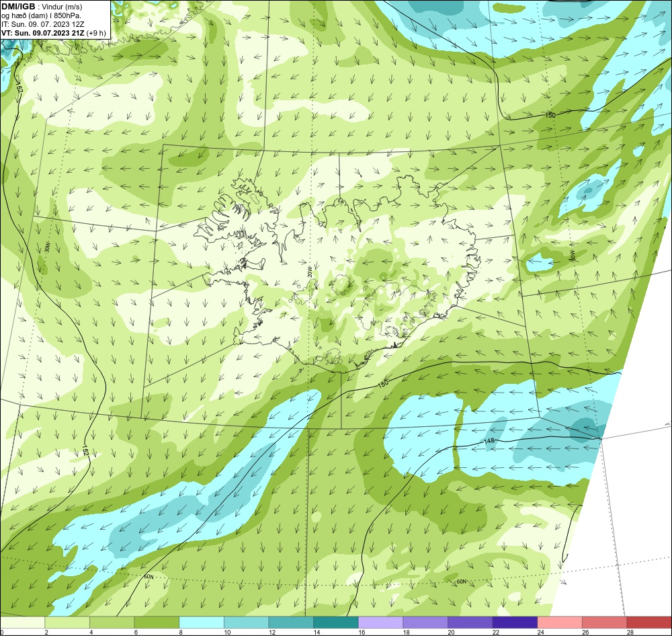The width and height of the screenshot is (672, 636).
Task: Click the legend tick label "6"
Action: click(x=136, y=632)
